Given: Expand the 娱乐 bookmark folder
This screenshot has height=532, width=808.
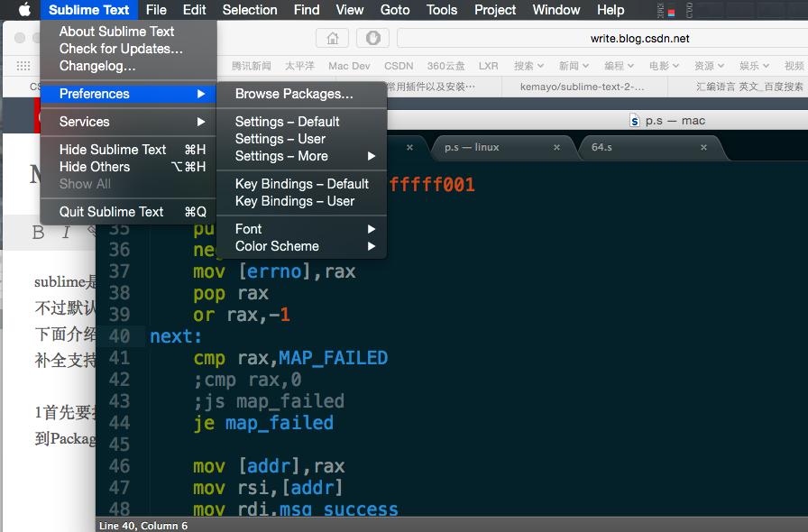Looking at the screenshot, I should (x=754, y=66).
